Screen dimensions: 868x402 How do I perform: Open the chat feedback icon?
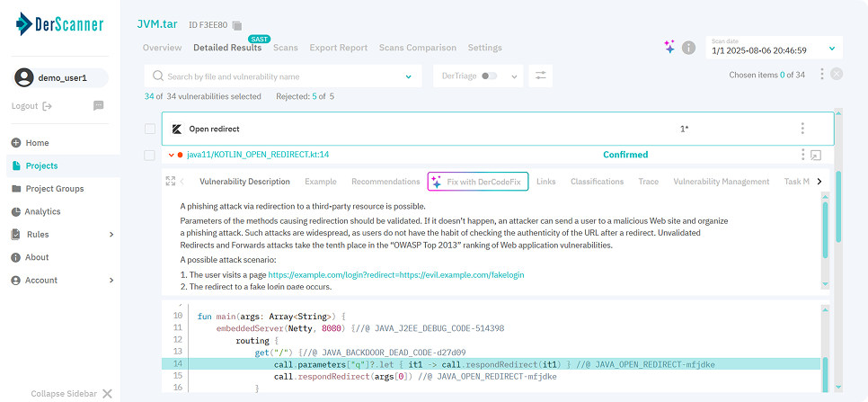pyautogui.click(x=99, y=105)
